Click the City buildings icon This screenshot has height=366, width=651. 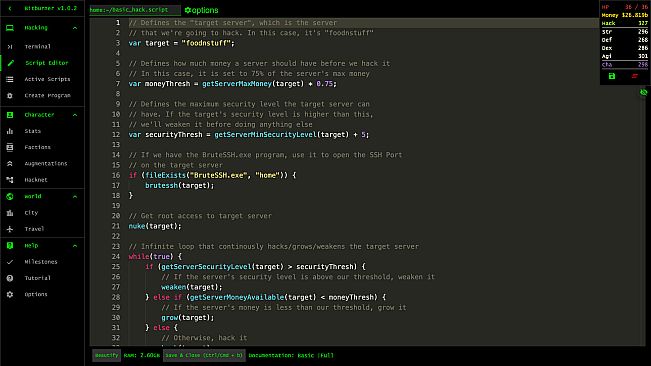click(10, 213)
